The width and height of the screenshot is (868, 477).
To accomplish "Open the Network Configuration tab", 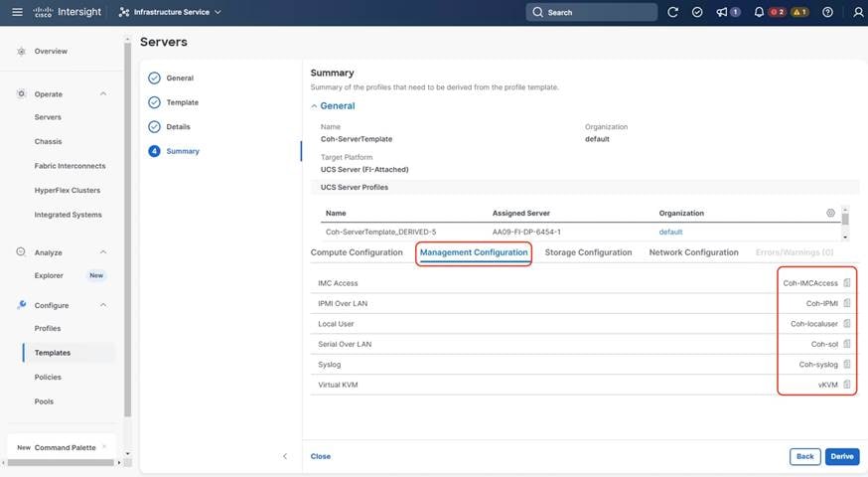I will point(693,252).
